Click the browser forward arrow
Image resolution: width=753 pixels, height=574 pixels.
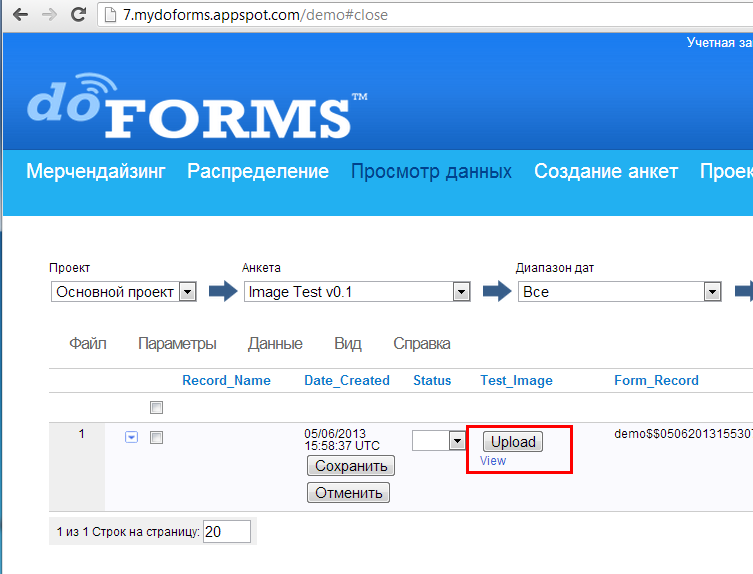pyautogui.click(x=47, y=15)
